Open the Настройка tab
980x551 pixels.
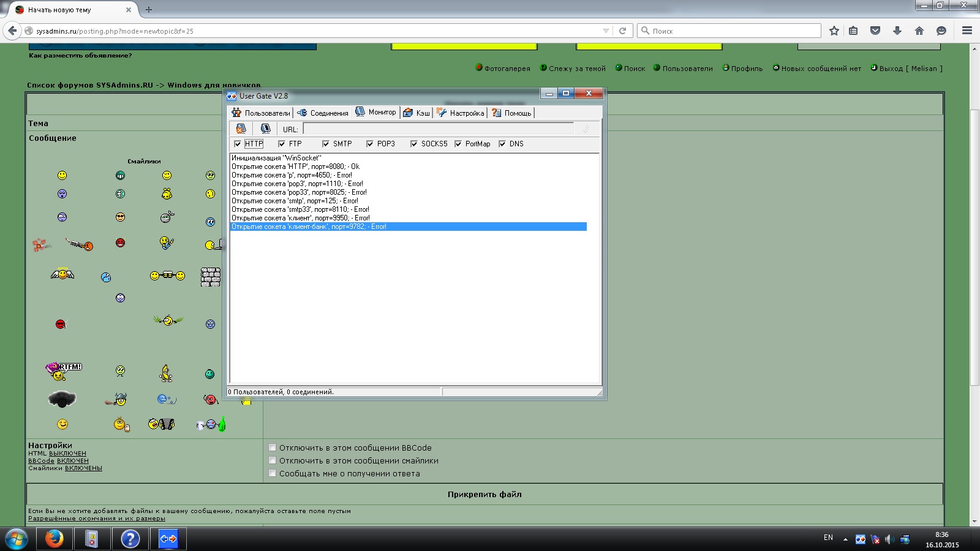[x=461, y=113]
